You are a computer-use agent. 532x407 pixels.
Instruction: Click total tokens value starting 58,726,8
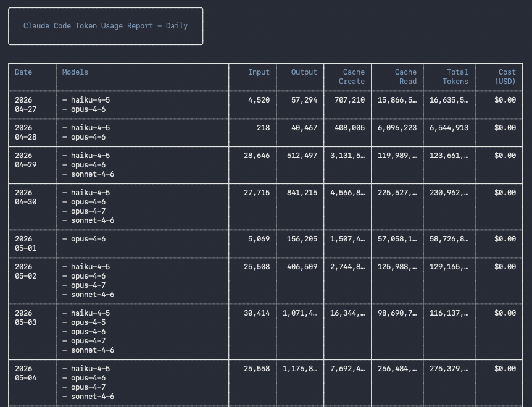(x=449, y=239)
